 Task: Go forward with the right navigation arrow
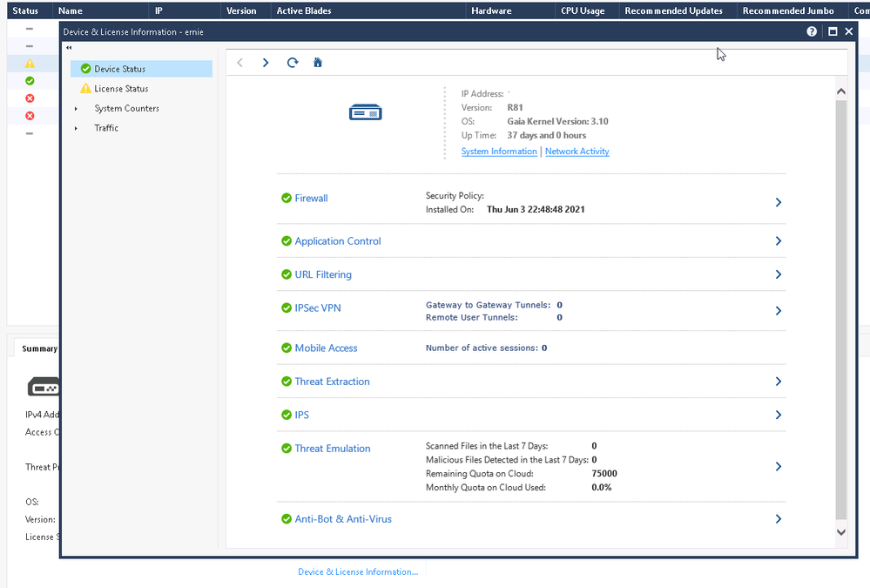pyautogui.click(x=266, y=63)
